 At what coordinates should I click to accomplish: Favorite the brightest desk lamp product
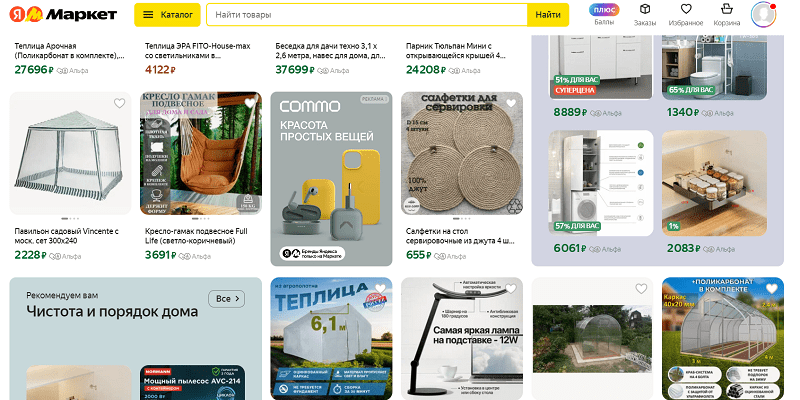coord(511,289)
